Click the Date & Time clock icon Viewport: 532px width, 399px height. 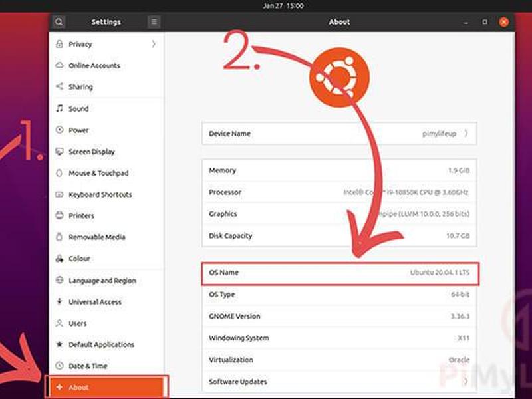[x=59, y=366]
